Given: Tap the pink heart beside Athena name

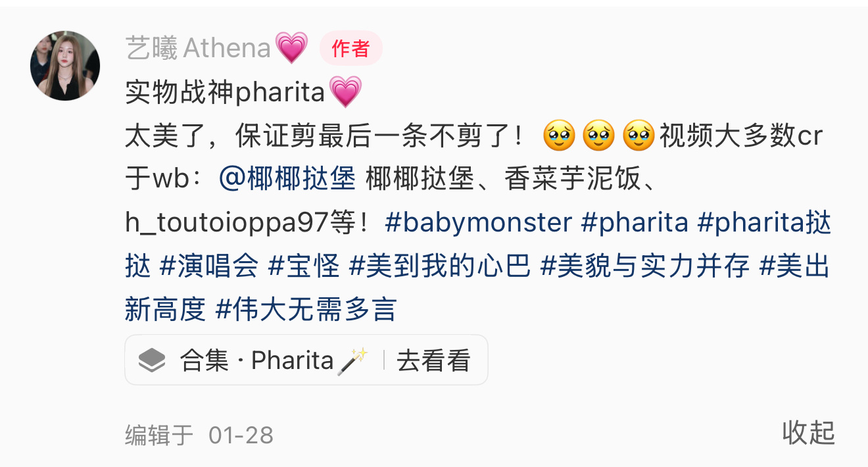Looking at the screenshot, I should 291,49.
